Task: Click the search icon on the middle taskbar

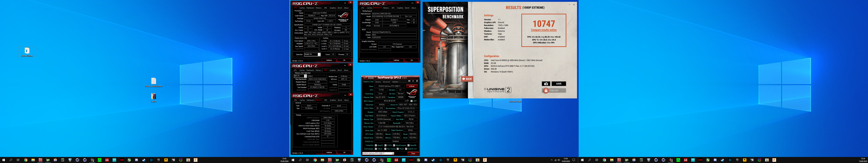Action: pos(300,160)
